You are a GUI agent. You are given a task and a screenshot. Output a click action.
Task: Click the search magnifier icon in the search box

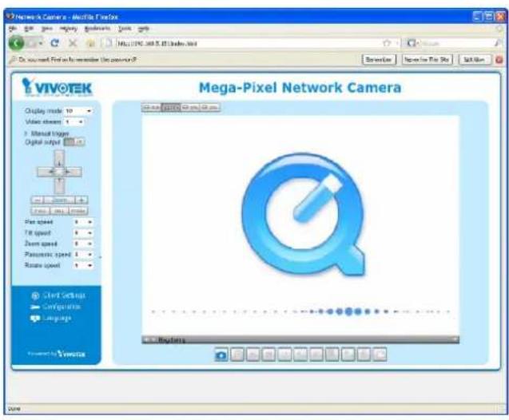pos(498,43)
